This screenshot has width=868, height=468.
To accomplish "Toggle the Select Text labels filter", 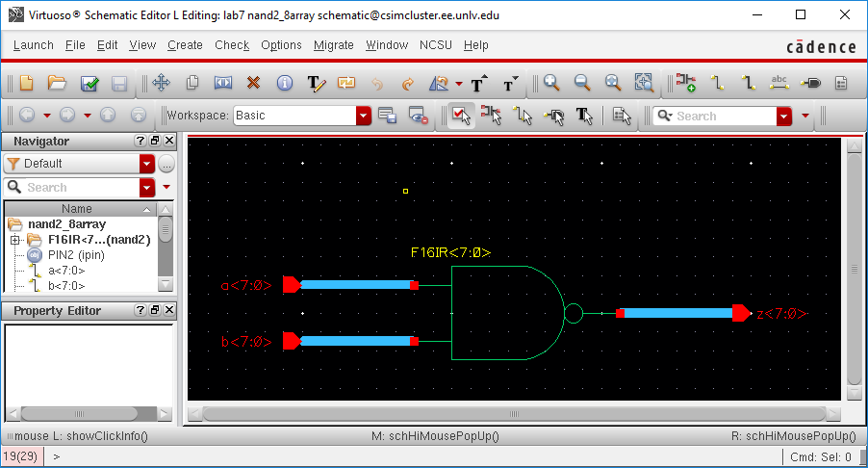I will pyautogui.click(x=584, y=116).
